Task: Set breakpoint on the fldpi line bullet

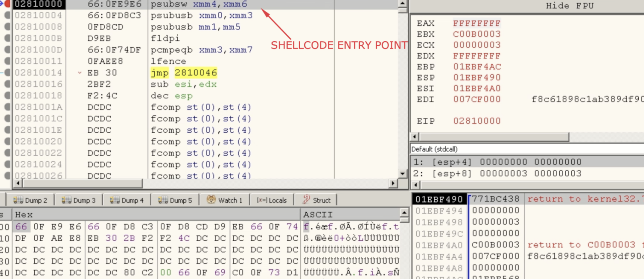Action: click(x=7, y=38)
